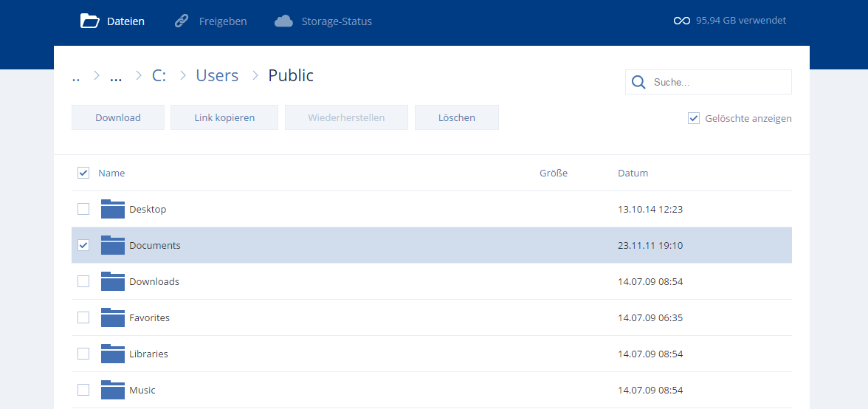
Task: Check the Favorites row checkbox
Action: click(83, 317)
